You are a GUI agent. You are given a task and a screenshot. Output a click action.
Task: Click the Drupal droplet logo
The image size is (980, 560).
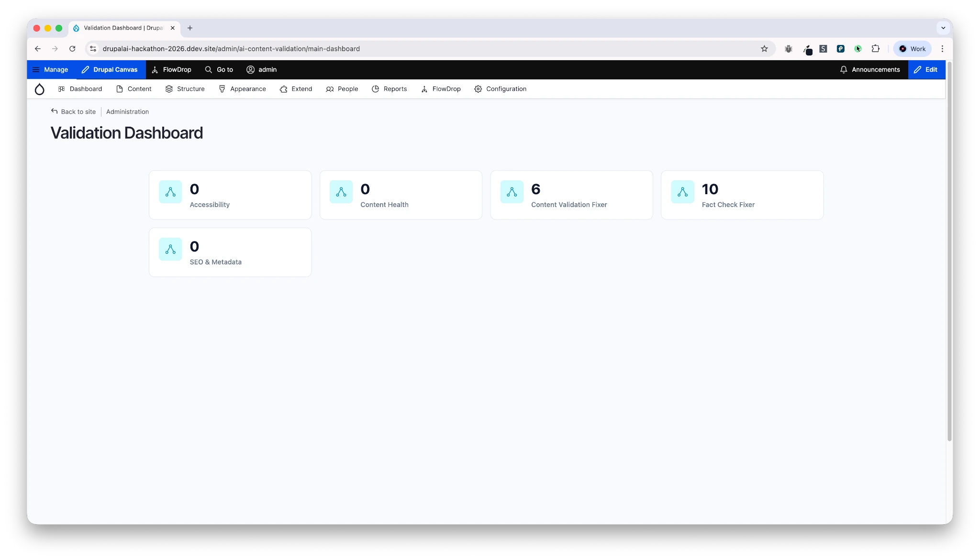coord(40,89)
